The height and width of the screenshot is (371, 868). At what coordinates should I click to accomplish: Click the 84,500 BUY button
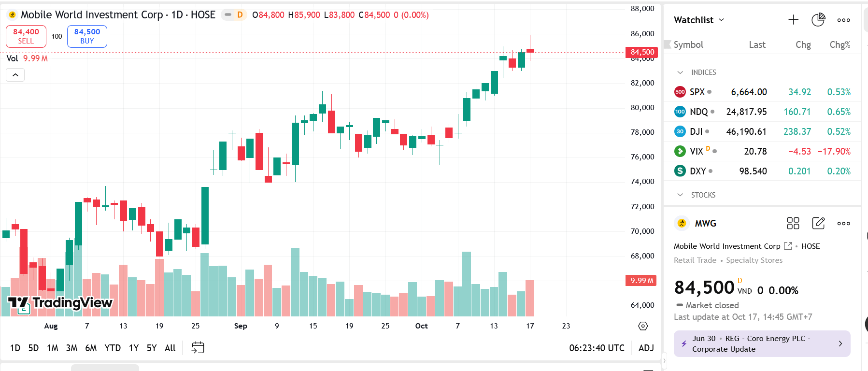click(x=87, y=36)
